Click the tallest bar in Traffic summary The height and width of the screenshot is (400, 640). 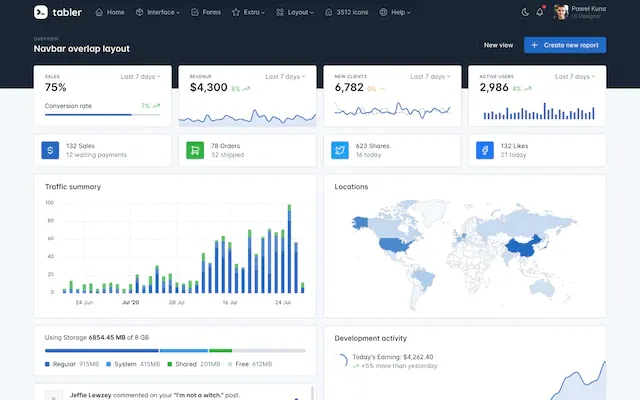point(289,249)
